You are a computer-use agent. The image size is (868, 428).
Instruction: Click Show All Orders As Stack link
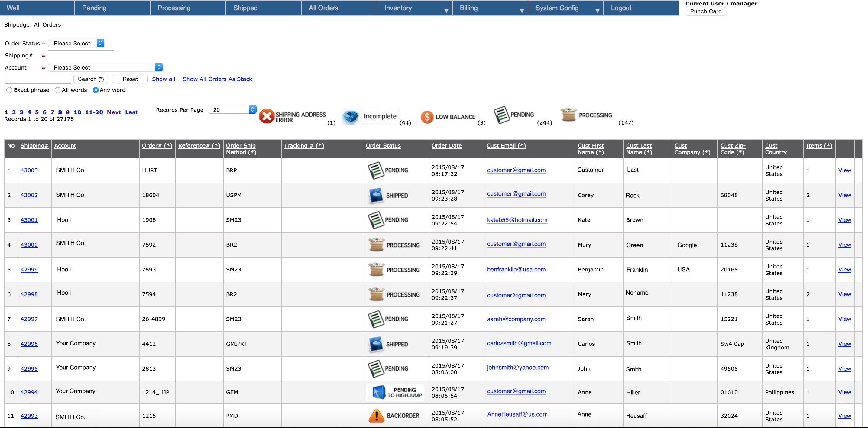click(217, 79)
